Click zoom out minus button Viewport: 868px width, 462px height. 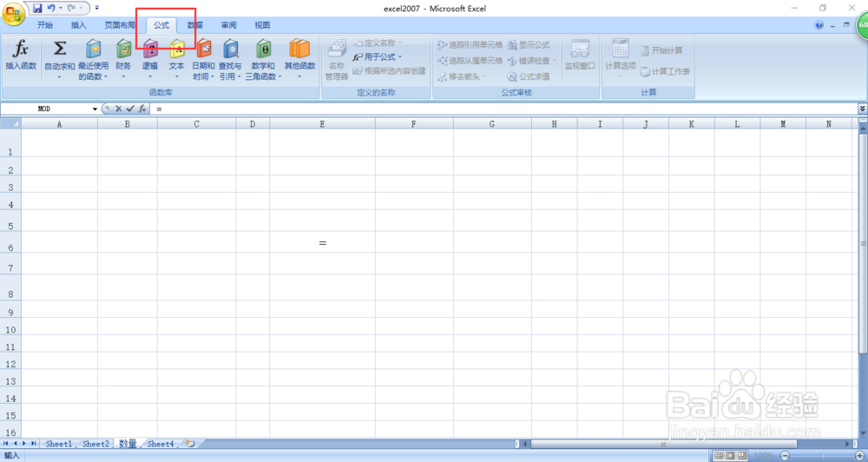coord(785,455)
